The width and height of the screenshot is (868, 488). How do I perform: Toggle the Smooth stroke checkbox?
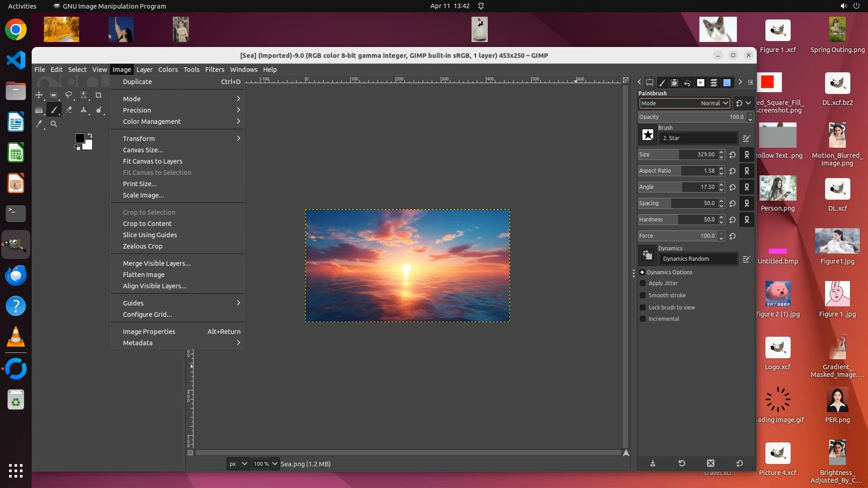point(642,296)
